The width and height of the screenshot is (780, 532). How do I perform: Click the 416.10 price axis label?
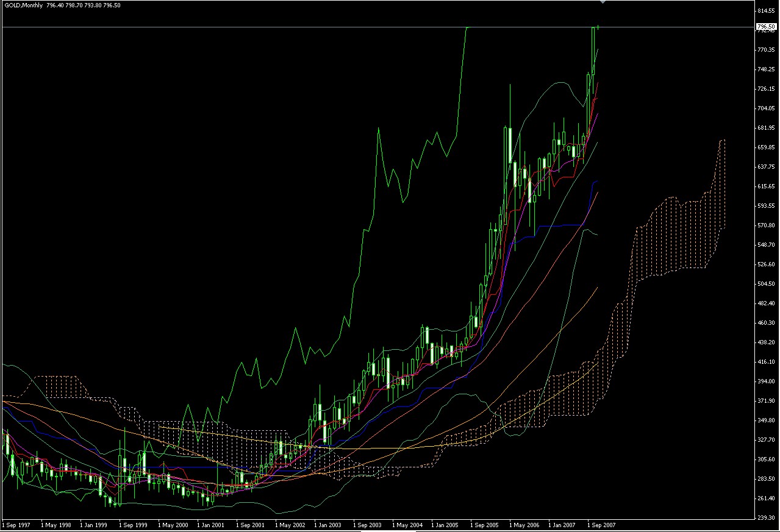point(766,362)
